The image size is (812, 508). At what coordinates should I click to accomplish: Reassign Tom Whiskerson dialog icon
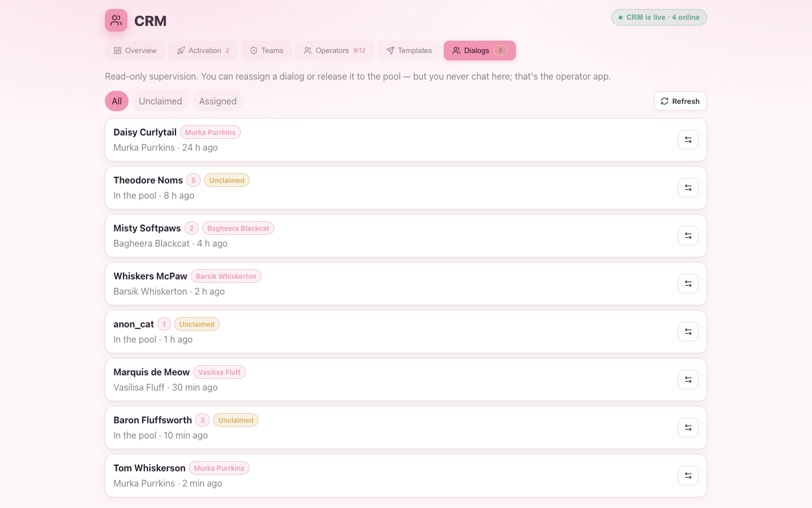click(688, 476)
